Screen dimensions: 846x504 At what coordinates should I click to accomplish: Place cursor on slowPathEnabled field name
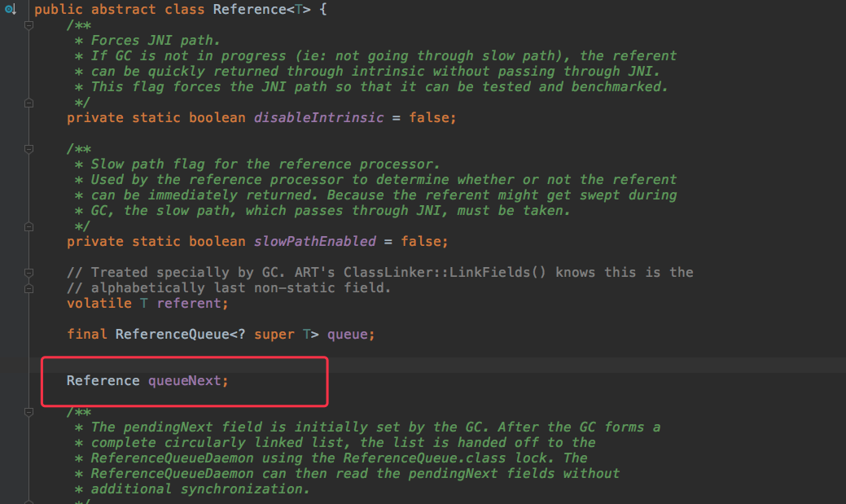[x=315, y=241]
